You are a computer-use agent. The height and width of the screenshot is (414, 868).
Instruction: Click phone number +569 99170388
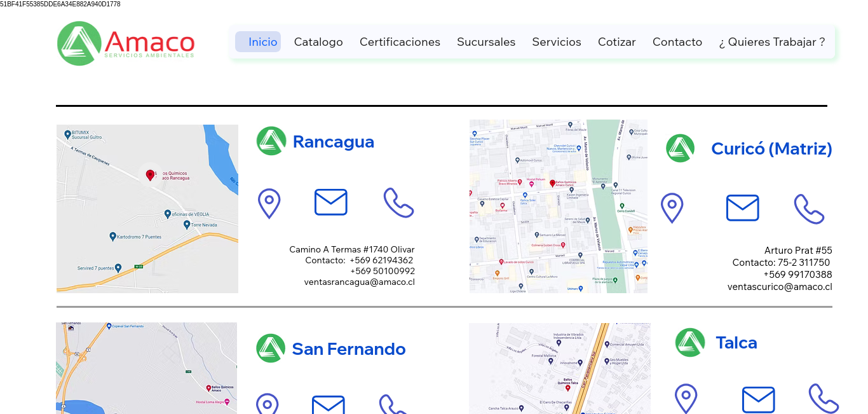[x=798, y=275]
